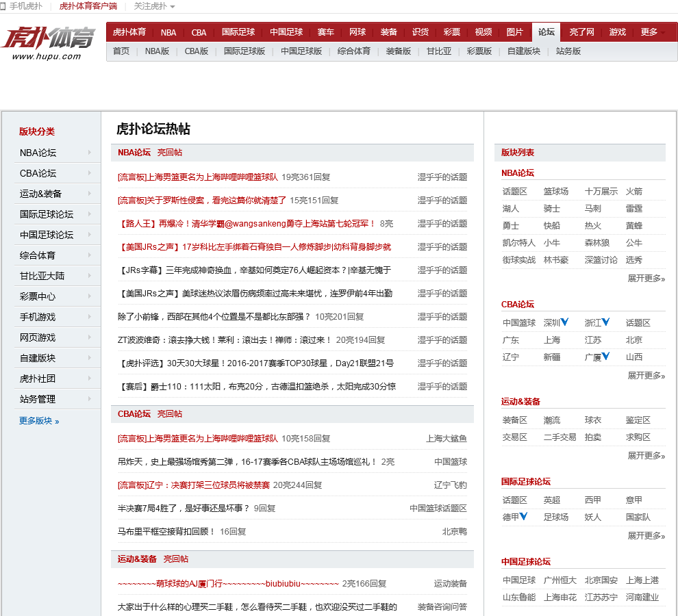Expand the 更多 menu in red navbar
The width and height of the screenshot is (678, 616).
click(653, 32)
